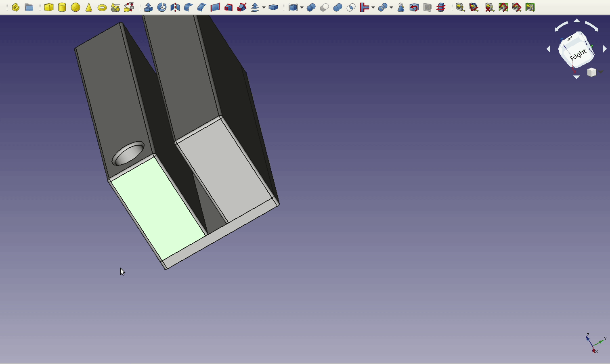610x364 pixels.
Task: Select the Extrude tool
Action: (x=149, y=7)
